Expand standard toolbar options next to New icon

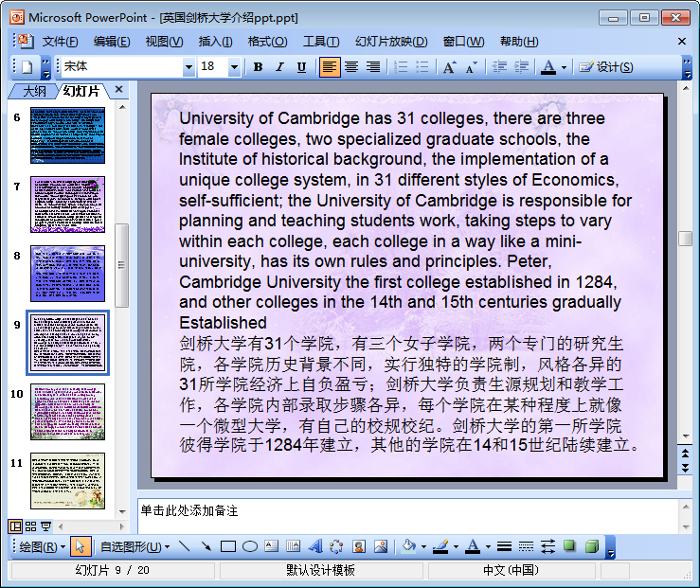point(46,67)
